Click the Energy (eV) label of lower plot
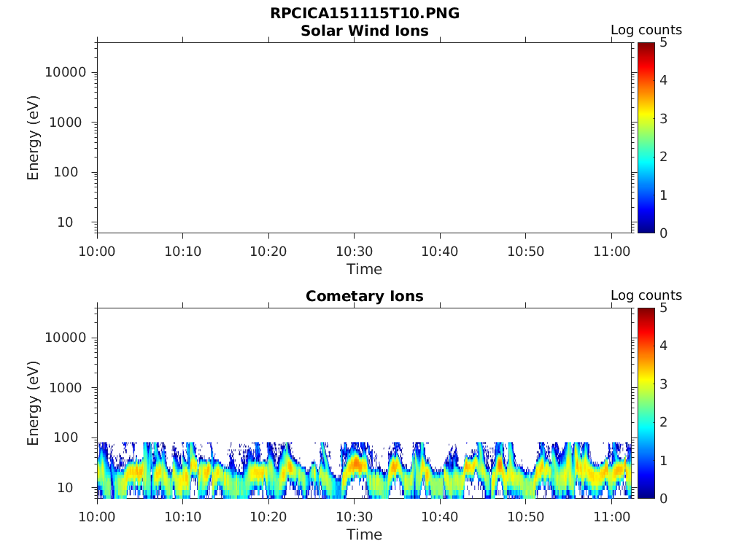The height and width of the screenshot is (560, 747). click(x=33, y=403)
